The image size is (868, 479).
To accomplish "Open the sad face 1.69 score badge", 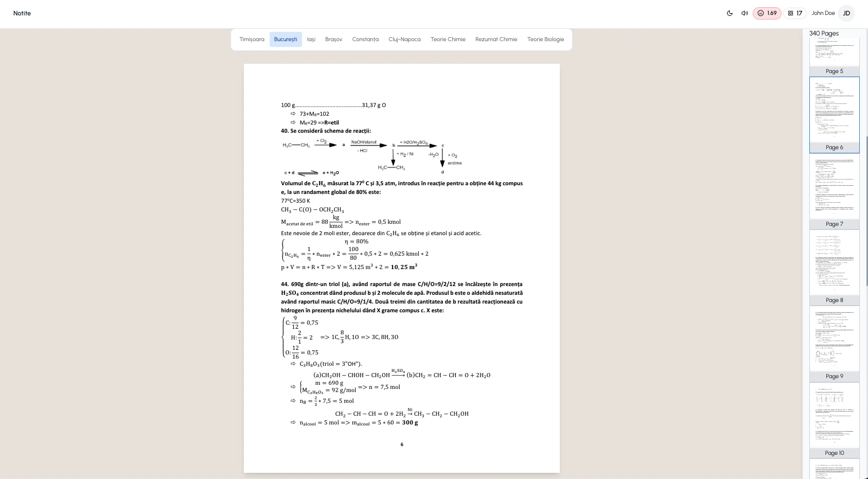I will click(x=767, y=13).
